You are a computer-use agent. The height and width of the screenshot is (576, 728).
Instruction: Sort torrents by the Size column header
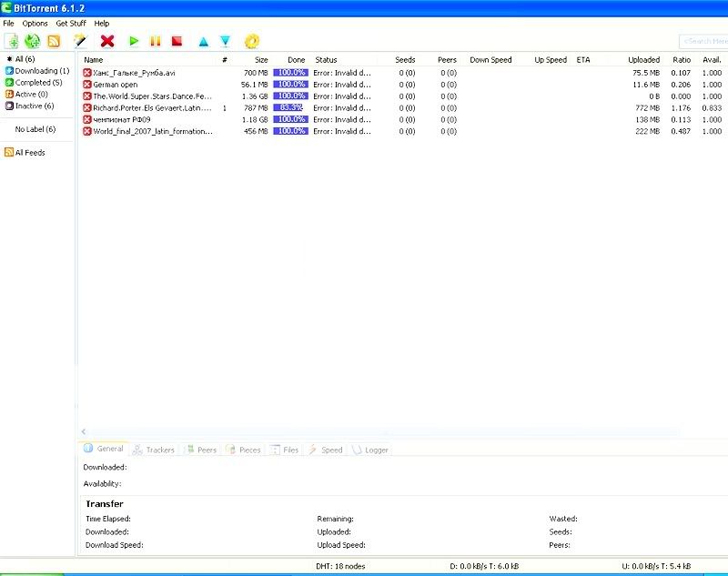261,60
